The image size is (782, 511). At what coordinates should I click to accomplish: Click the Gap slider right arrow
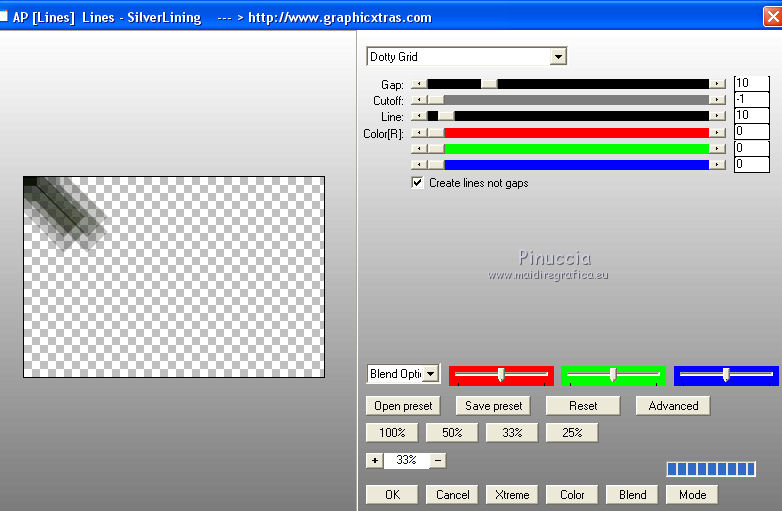pyautogui.click(x=717, y=84)
